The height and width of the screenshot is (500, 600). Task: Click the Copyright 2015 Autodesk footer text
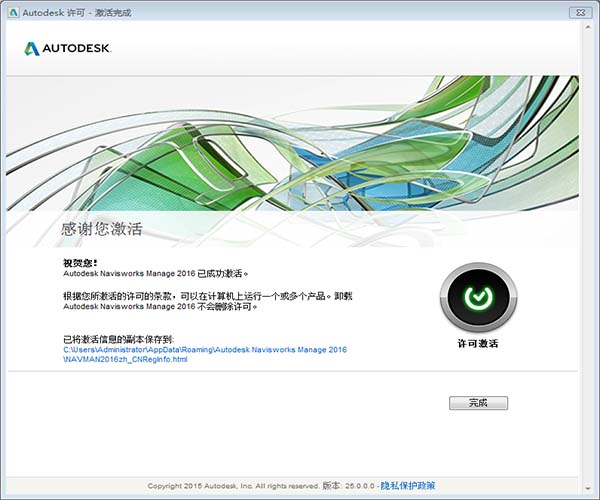coord(232,485)
